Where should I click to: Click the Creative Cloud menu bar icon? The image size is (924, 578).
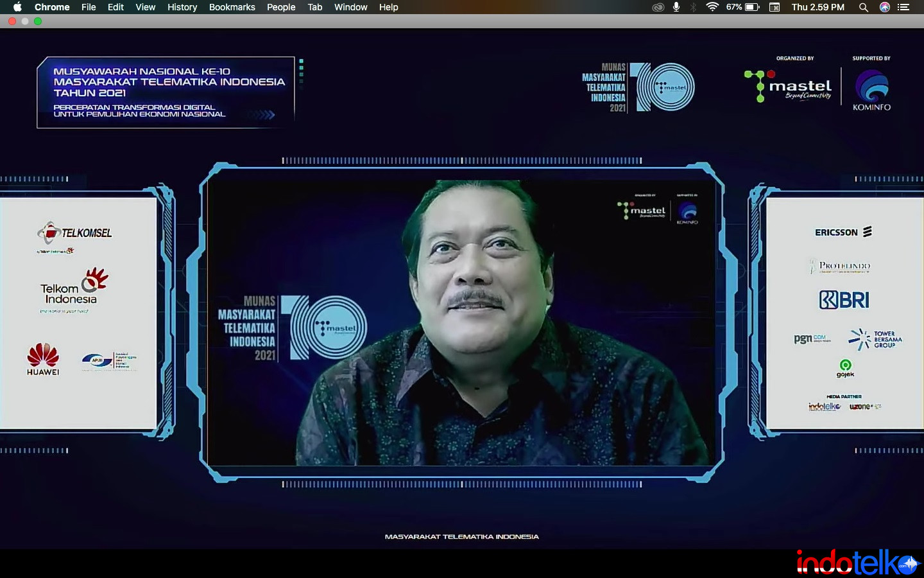(658, 7)
